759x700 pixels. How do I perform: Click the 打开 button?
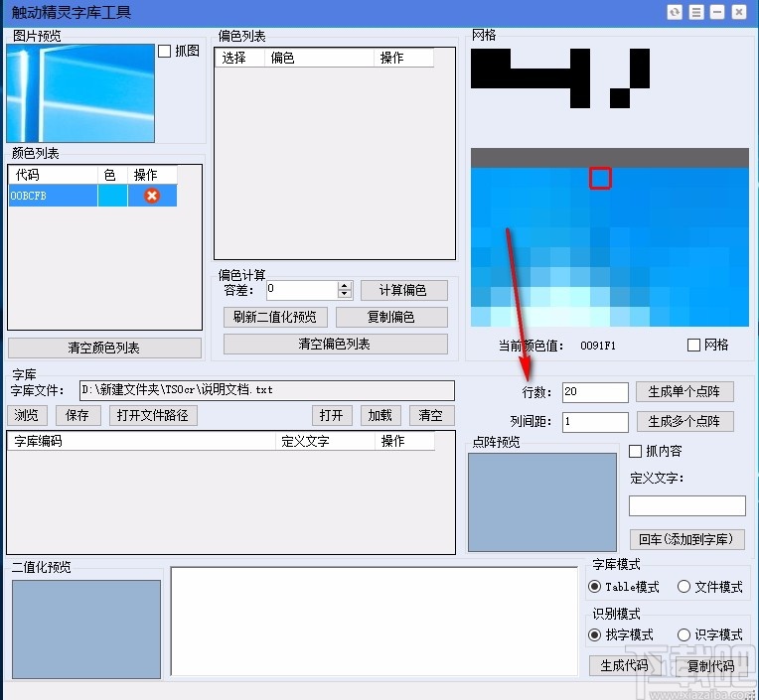[x=332, y=415]
